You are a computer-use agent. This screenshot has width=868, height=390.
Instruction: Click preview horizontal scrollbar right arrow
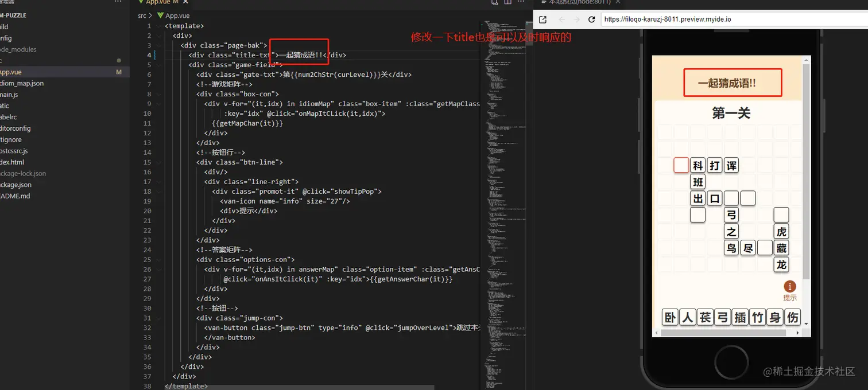tap(797, 332)
